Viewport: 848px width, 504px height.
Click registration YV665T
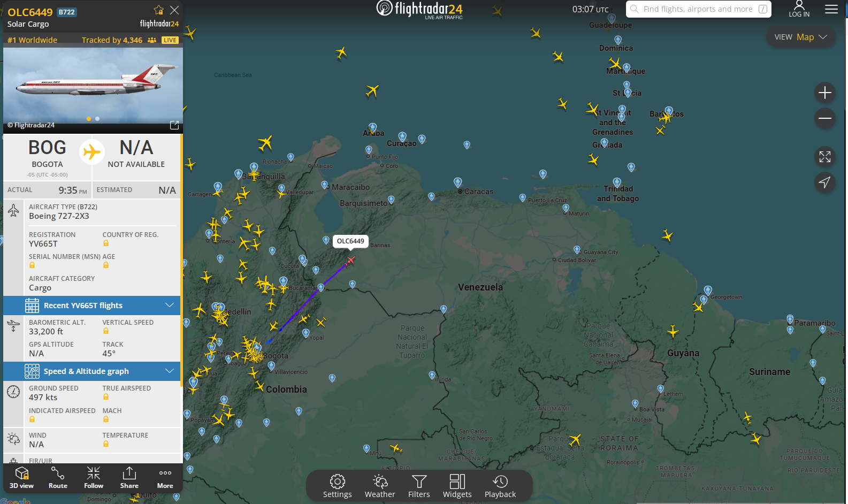(x=43, y=244)
